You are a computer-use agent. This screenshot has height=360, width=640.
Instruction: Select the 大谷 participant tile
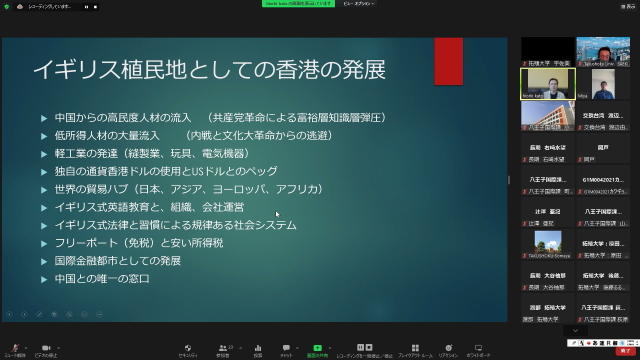pyautogui.click(x=548, y=276)
